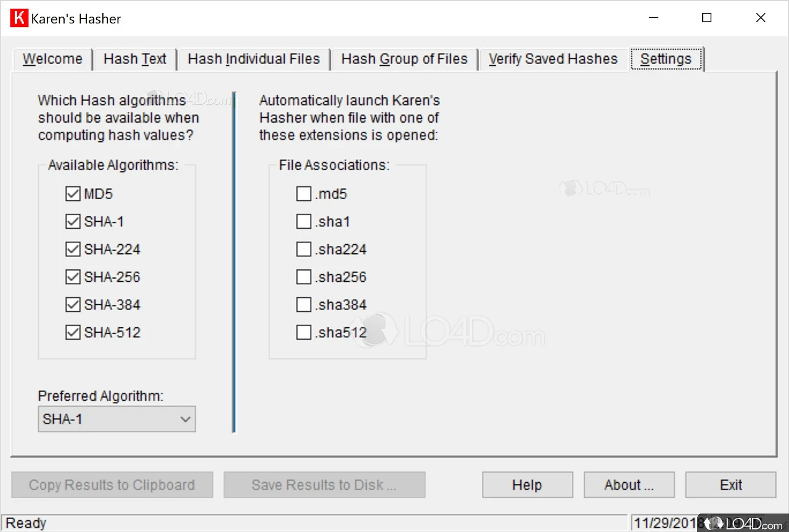Click the Help button
The height and width of the screenshot is (532, 789).
tap(527, 485)
